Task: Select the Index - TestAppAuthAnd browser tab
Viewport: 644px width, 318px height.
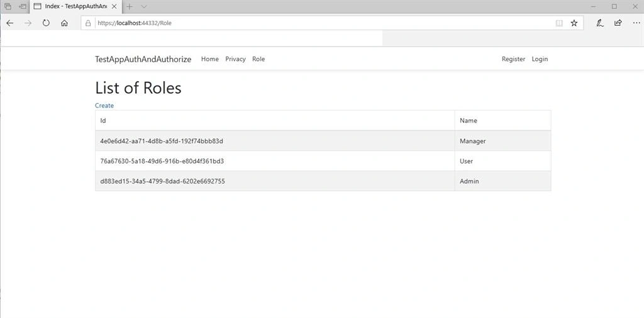Action: point(75,6)
